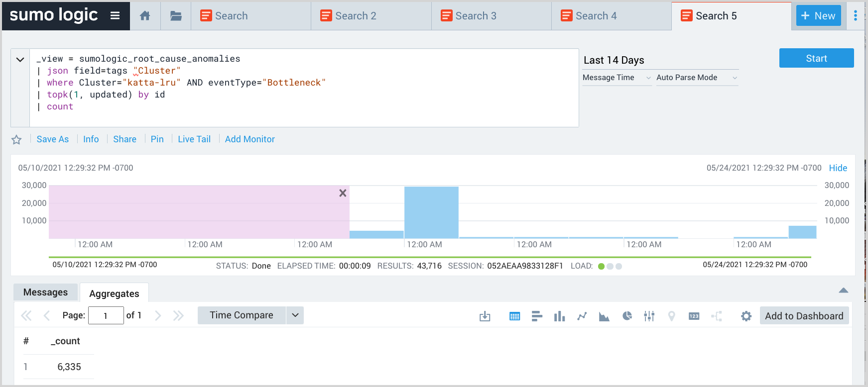Click the page number input field
The image size is (868, 387).
(x=106, y=315)
